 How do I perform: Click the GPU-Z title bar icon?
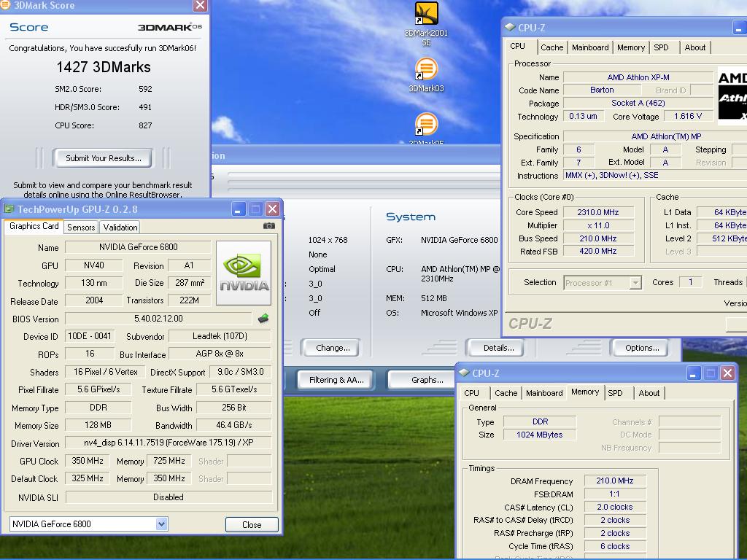pos(9,209)
